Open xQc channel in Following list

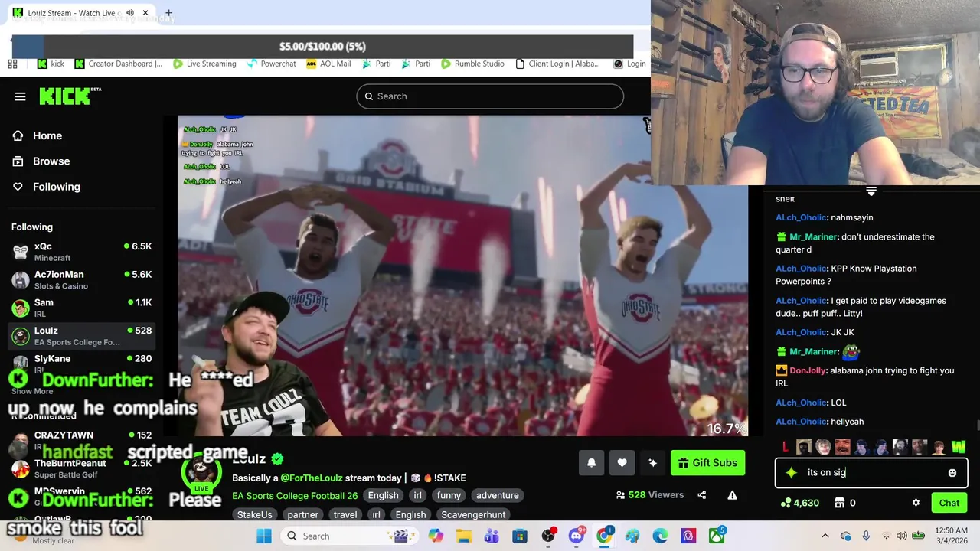82,252
